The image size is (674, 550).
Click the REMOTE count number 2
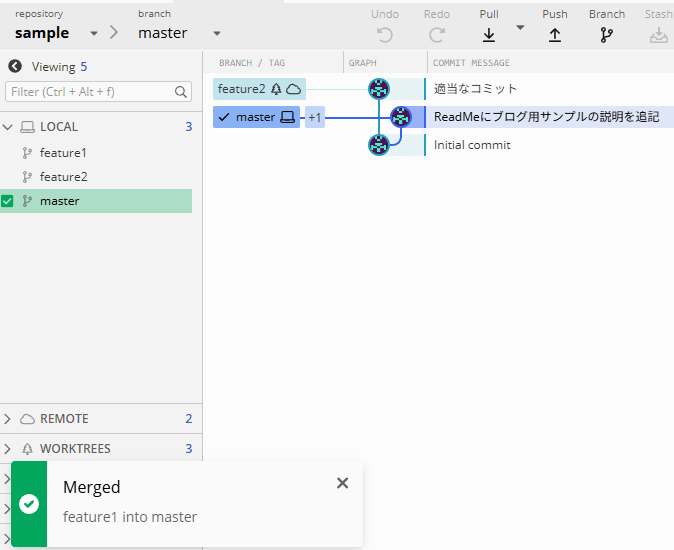188,419
